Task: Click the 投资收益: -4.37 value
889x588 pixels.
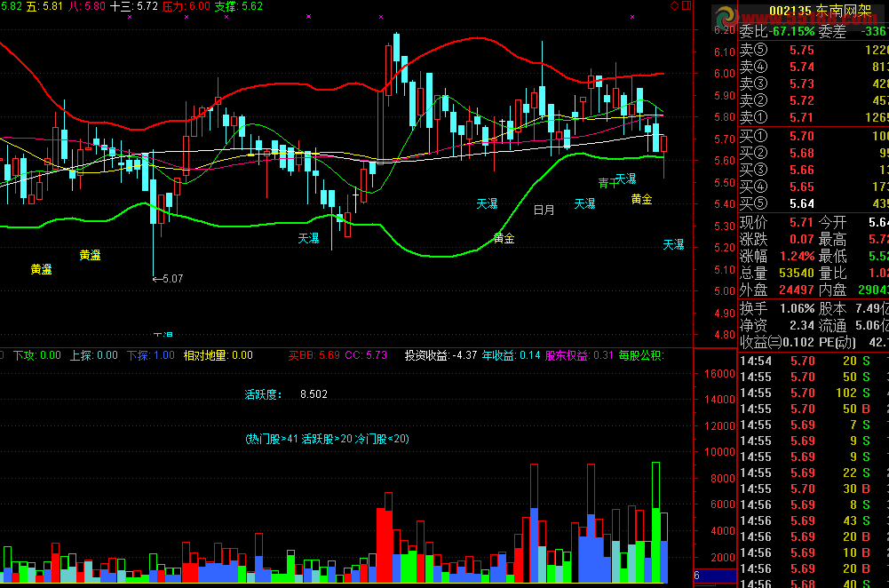Action: tap(441, 355)
